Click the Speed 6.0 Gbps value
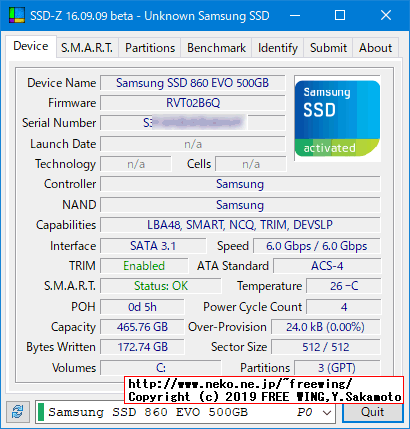The height and width of the screenshot is (429, 410). 317,246
